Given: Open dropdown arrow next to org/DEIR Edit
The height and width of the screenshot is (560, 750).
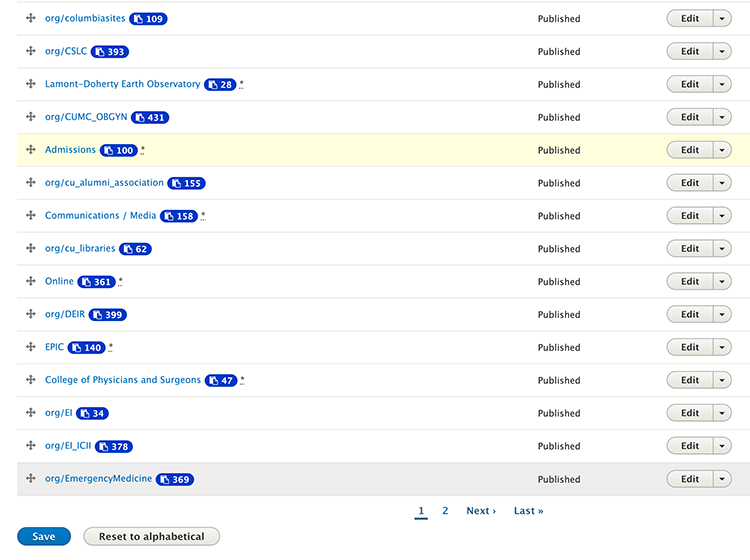Looking at the screenshot, I should pos(722,315).
